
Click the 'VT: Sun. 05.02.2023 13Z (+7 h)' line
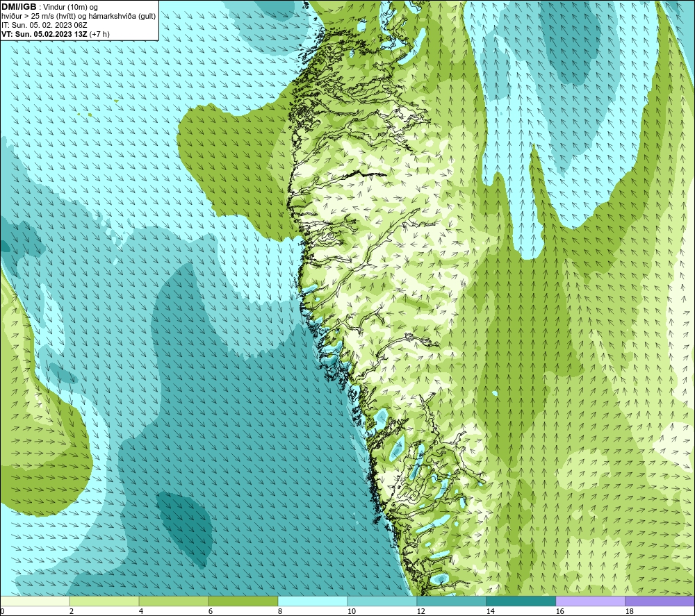click(56, 34)
